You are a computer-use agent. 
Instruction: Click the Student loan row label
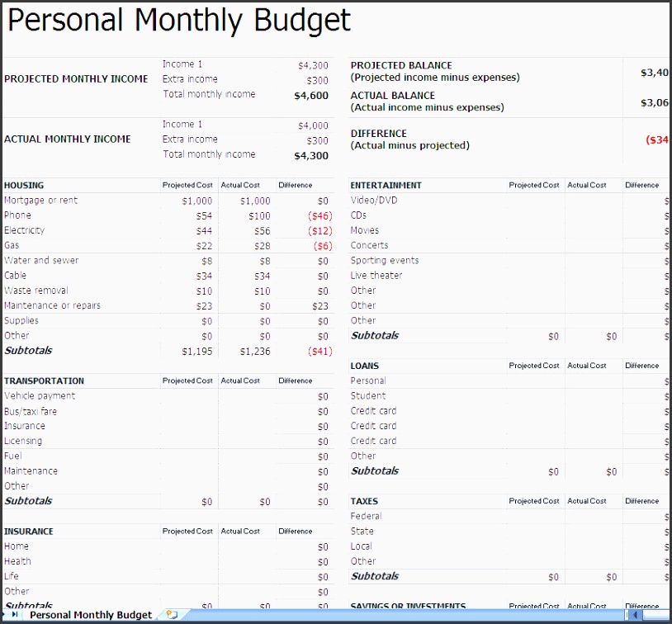coord(367,396)
